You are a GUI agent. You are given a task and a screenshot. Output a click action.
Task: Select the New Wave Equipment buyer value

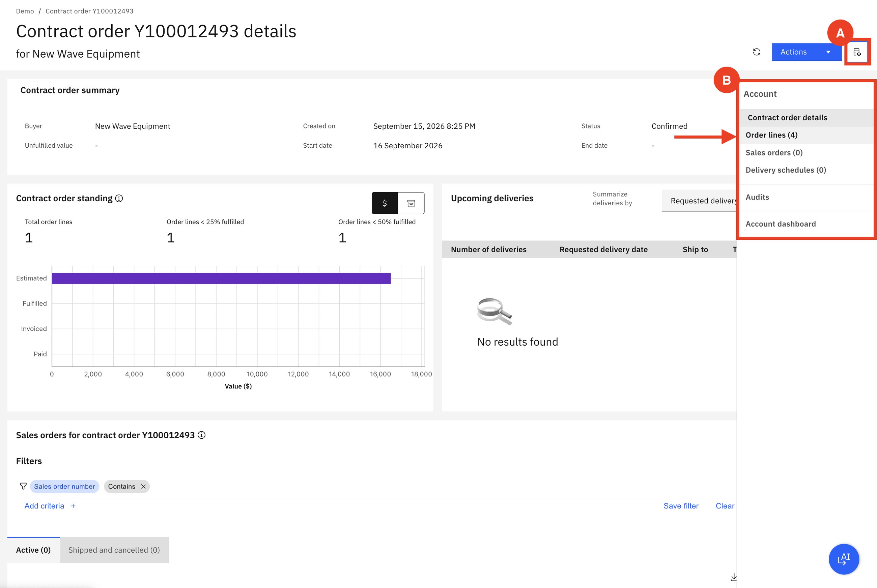coord(133,126)
